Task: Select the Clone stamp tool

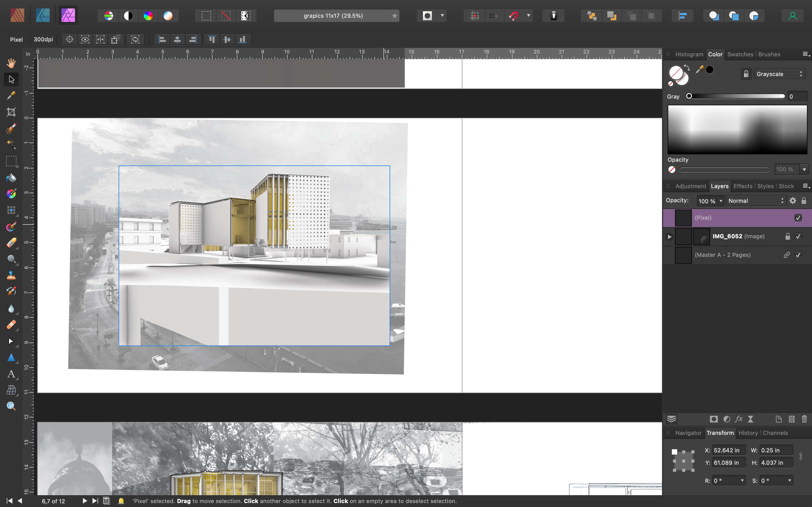Action: click(x=11, y=276)
